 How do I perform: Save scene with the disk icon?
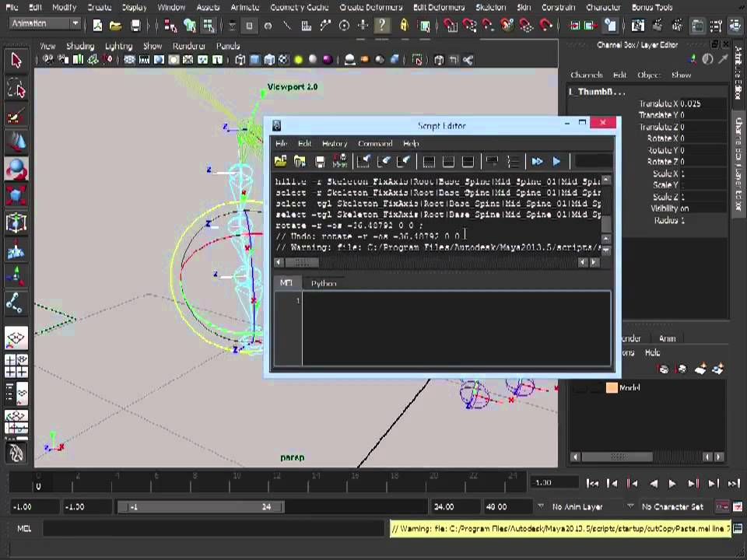tap(135, 25)
